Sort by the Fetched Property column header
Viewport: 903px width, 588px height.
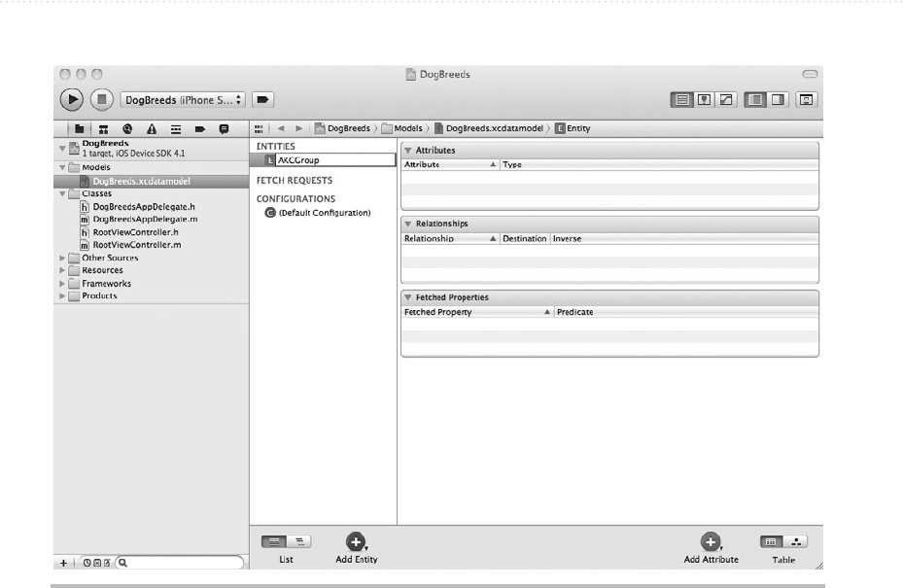tap(477, 312)
